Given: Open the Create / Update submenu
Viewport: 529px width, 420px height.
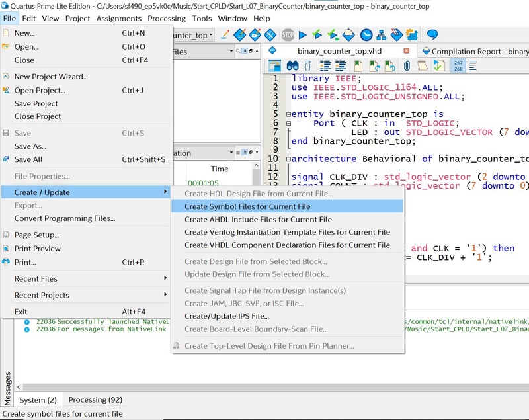Looking at the screenshot, I should pos(86,192).
